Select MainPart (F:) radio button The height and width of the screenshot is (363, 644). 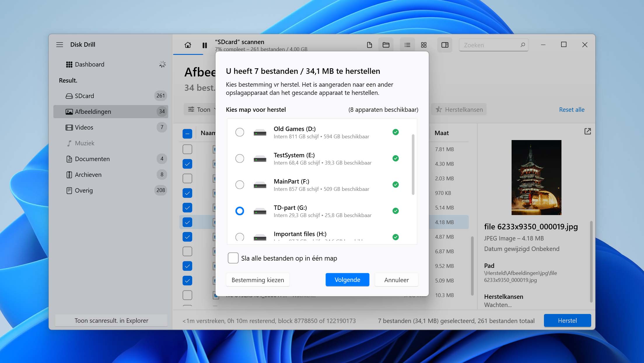tap(239, 185)
